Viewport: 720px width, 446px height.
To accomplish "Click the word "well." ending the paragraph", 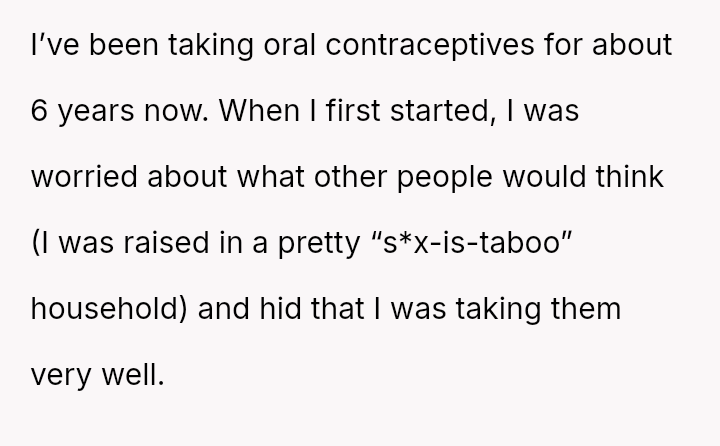I will tap(134, 374).
